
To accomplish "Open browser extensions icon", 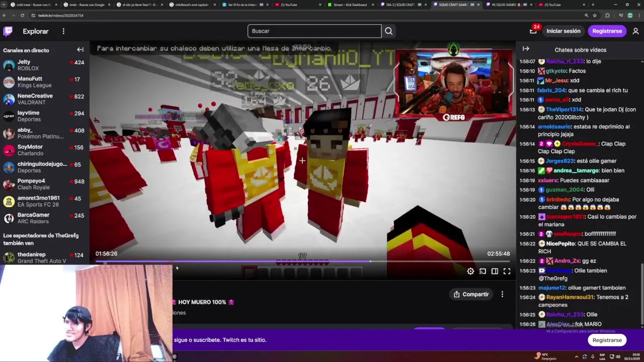I will (x=607, y=16).
